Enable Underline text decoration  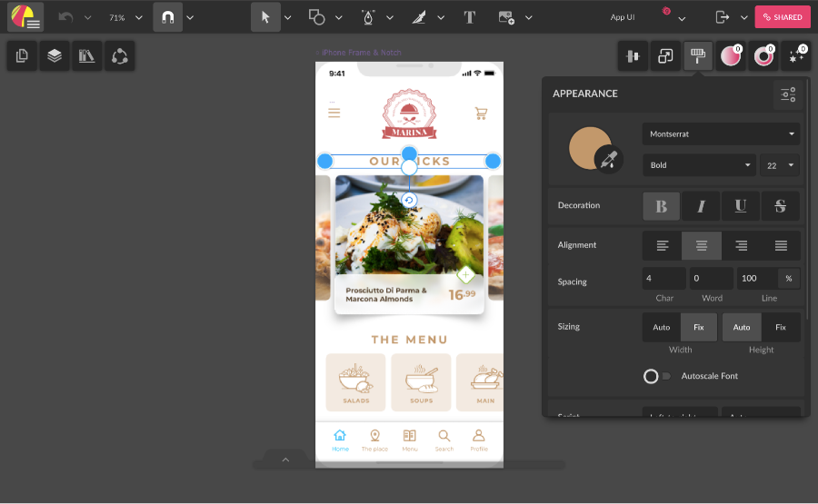(741, 206)
